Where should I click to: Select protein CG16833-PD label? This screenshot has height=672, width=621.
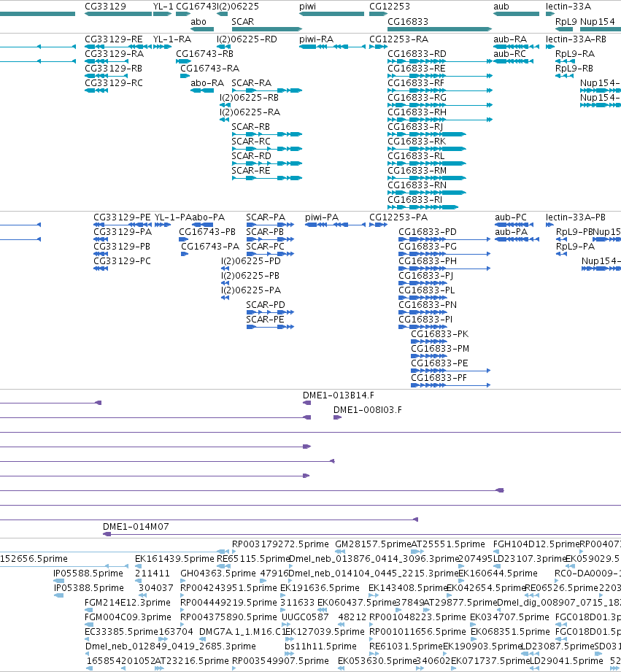pyautogui.click(x=428, y=232)
